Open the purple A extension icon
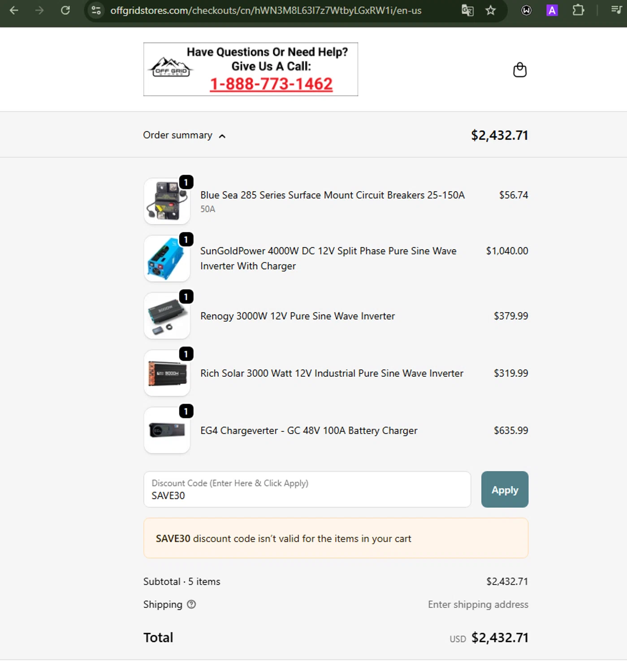 tap(552, 10)
